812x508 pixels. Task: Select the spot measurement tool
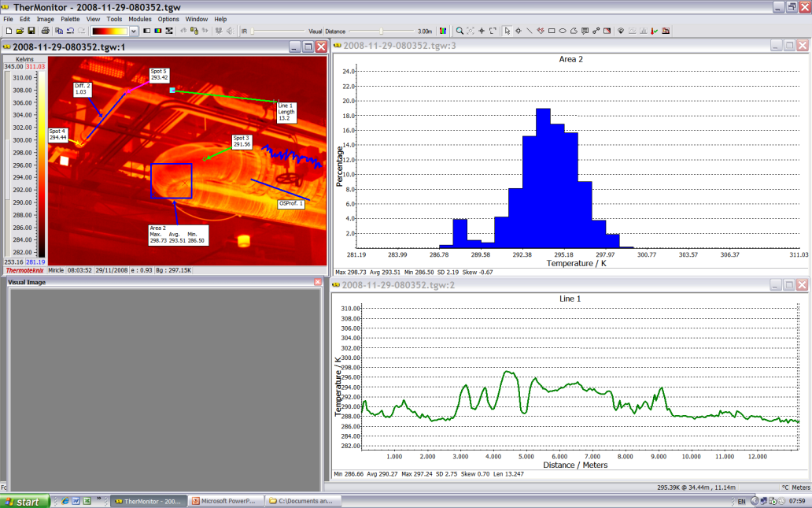click(518, 31)
